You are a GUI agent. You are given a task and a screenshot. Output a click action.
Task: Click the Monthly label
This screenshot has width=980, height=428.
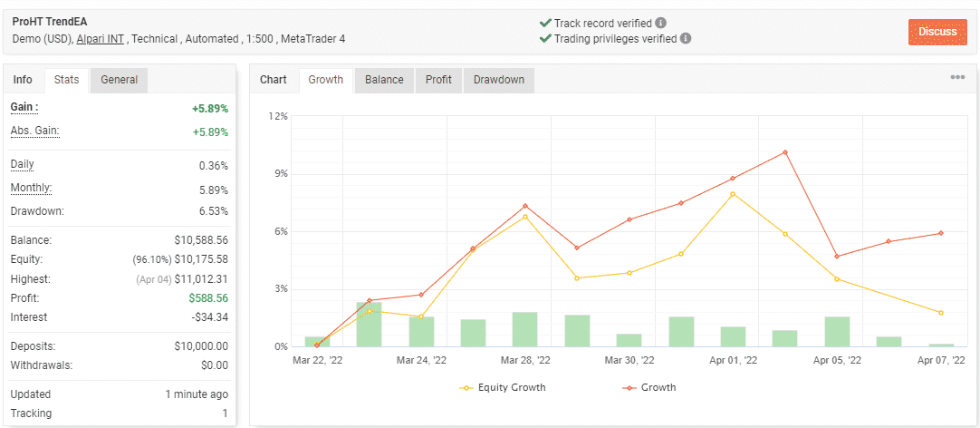[32, 189]
